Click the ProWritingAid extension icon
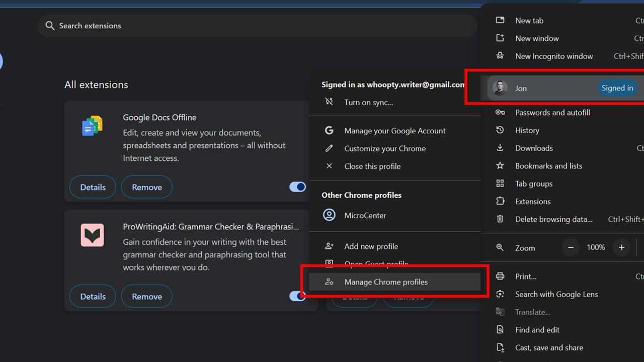The width and height of the screenshot is (644, 362). coord(93,235)
